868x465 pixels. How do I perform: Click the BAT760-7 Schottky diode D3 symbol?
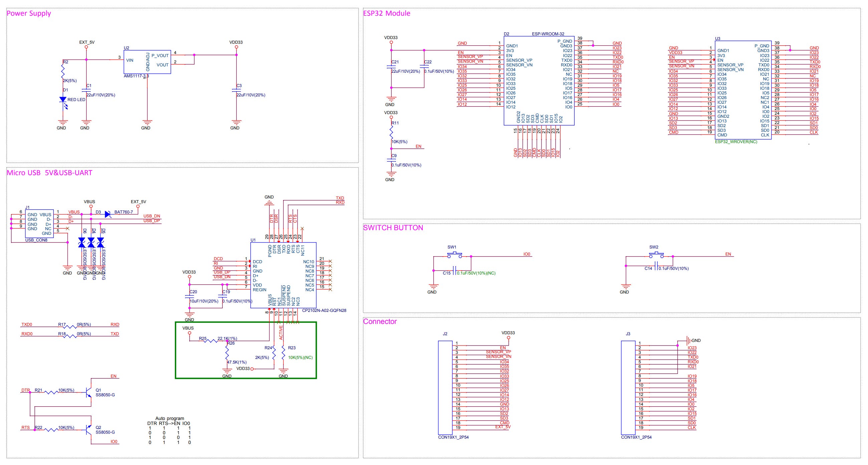[x=108, y=214]
